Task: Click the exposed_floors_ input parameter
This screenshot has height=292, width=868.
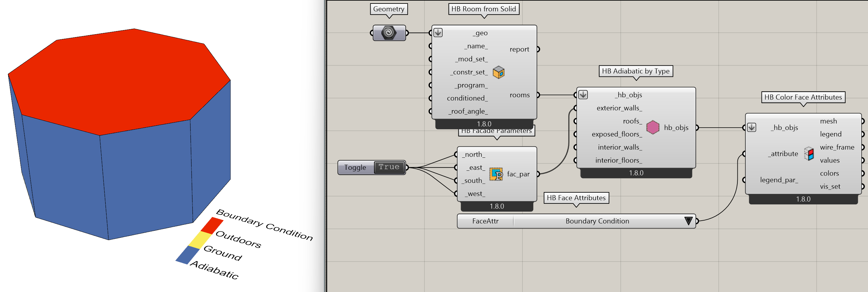Action: [617, 134]
